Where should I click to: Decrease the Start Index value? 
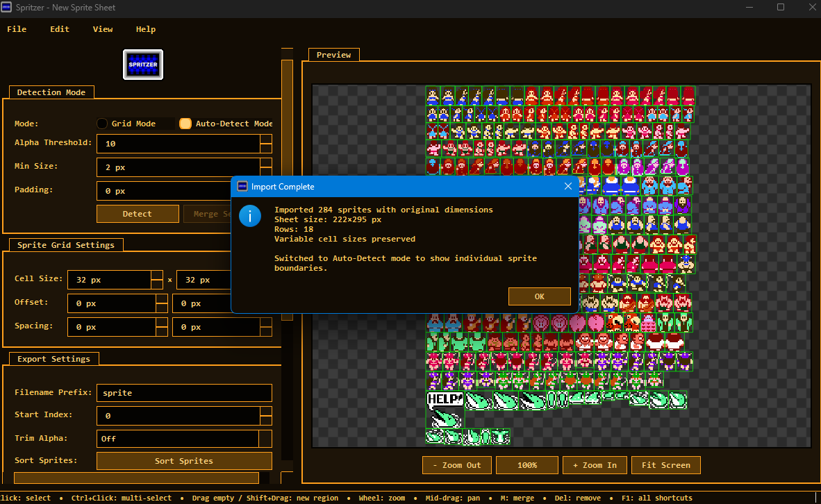pyautogui.click(x=266, y=420)
